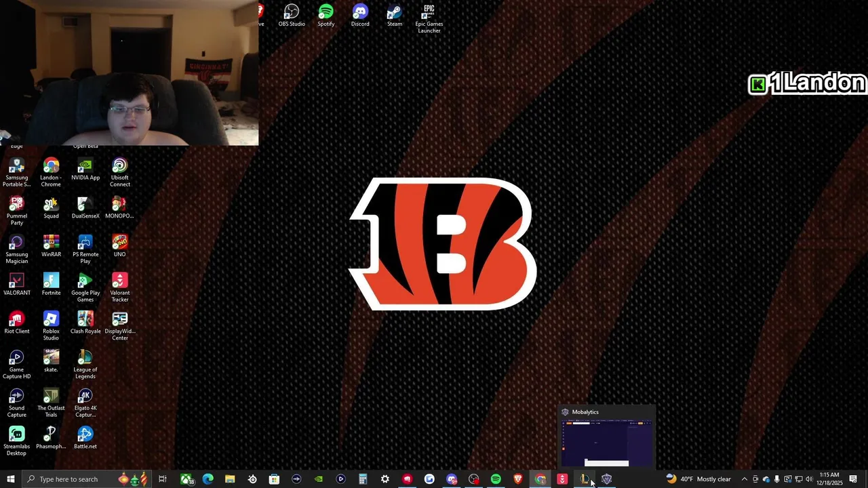This screenshot has height=488, width=868.
Task: Select the Samsung Portable SSD desktop icon
Action: pyautogui.click(x=17, y=173)
